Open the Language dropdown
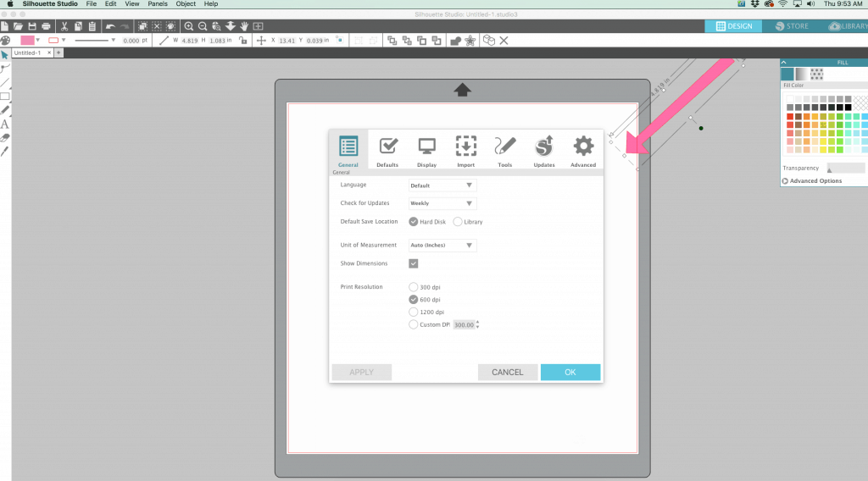 pyautogui.click(x=442, y=185)
